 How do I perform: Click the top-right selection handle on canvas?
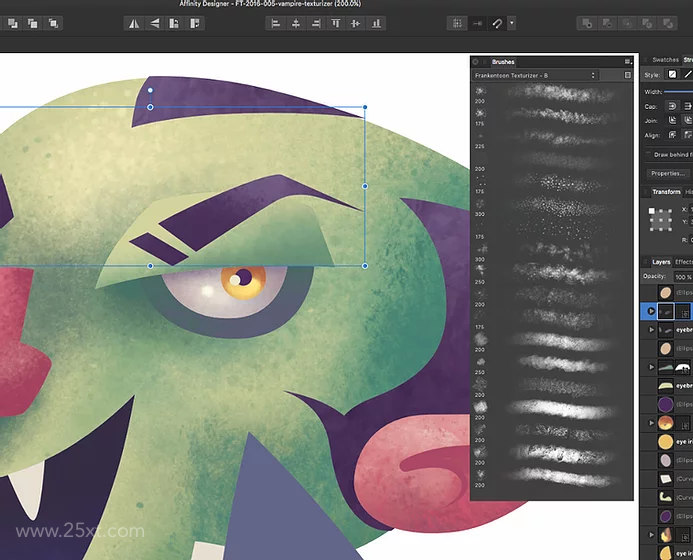pyautogui.click(x=365, y=107)
